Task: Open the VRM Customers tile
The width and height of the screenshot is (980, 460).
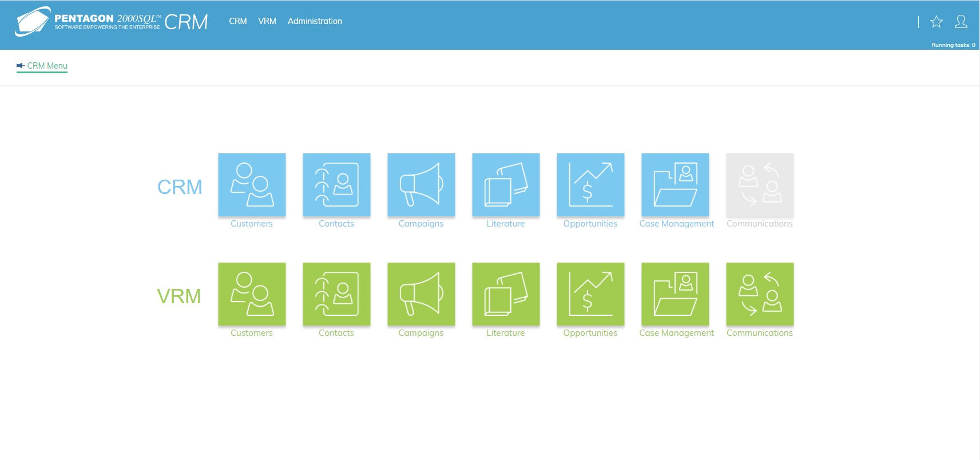Action: tap(252, 294)
